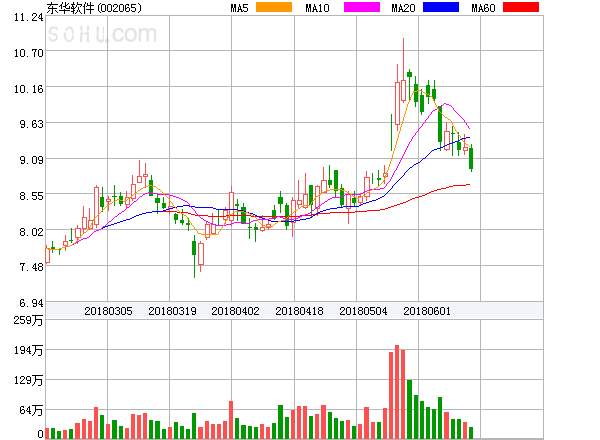Select the stock title 东华软件(002065)

(x=94, y=8)
